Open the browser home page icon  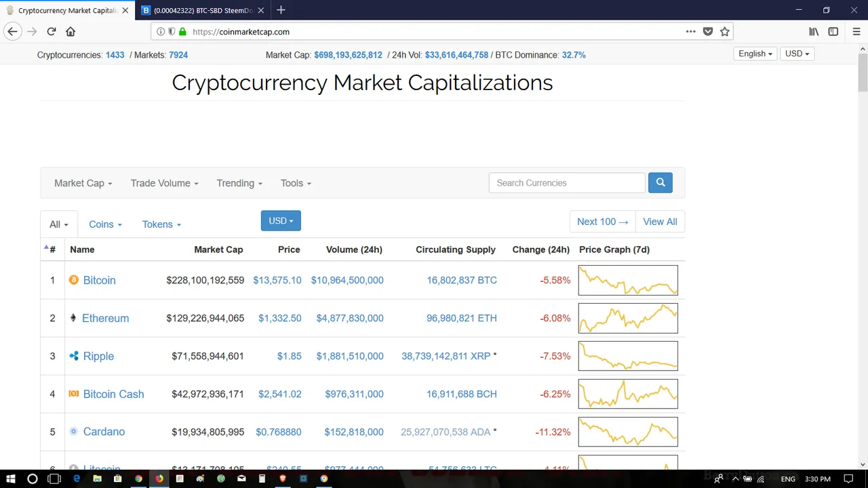click(x=71, y=31)
